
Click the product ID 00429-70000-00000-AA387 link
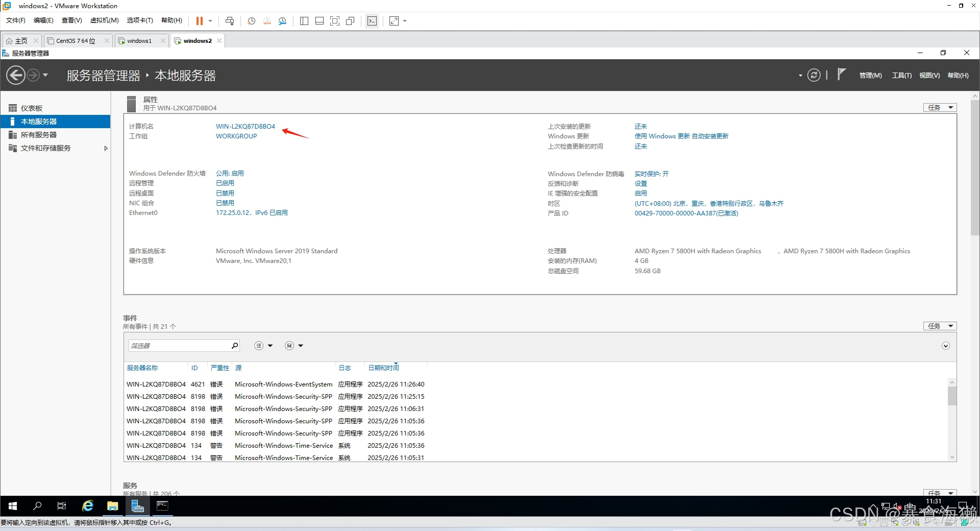[x=686, y=213]
